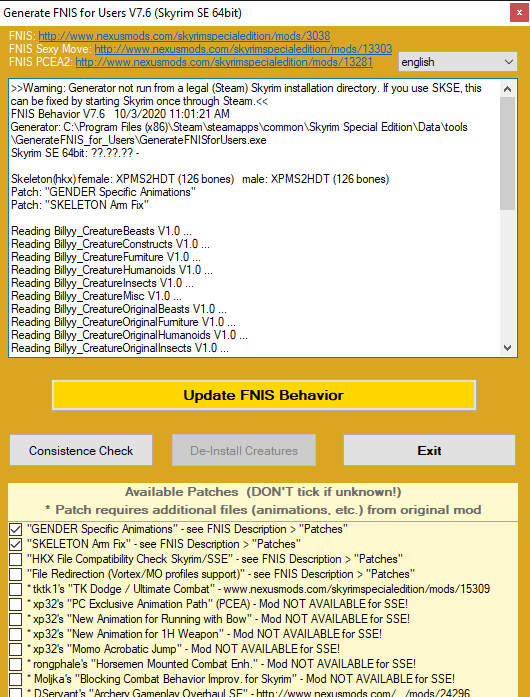
Task: Click the Steam warning message text
Action: point(246,95)
